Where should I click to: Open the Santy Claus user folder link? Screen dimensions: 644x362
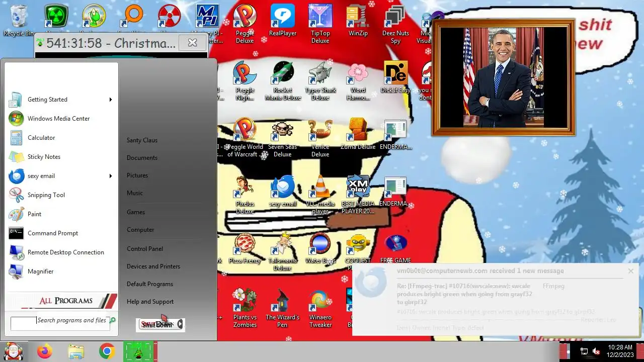(x=142, y=140)
